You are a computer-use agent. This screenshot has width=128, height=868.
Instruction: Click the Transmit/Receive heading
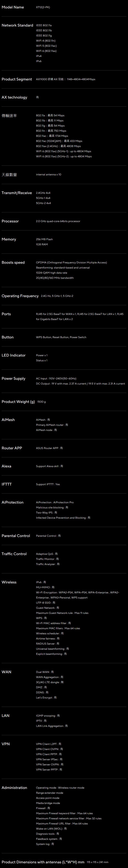17,193
